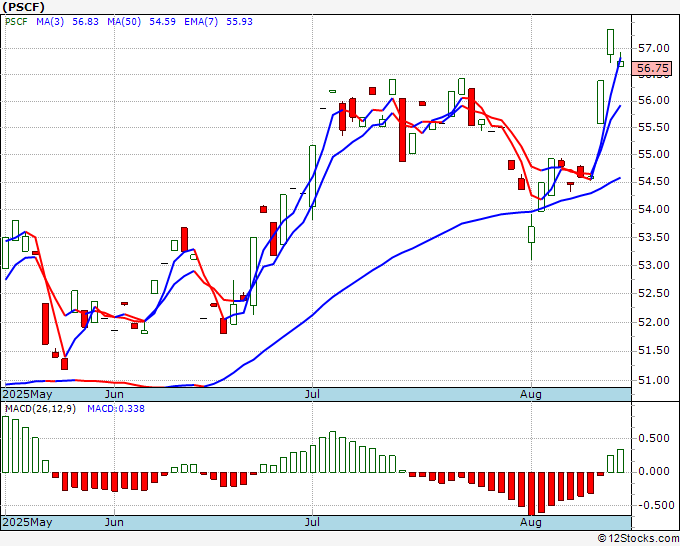Click the (PSCF) chart title
Viewport: 680px width, 546px height.
click(24, 7)
